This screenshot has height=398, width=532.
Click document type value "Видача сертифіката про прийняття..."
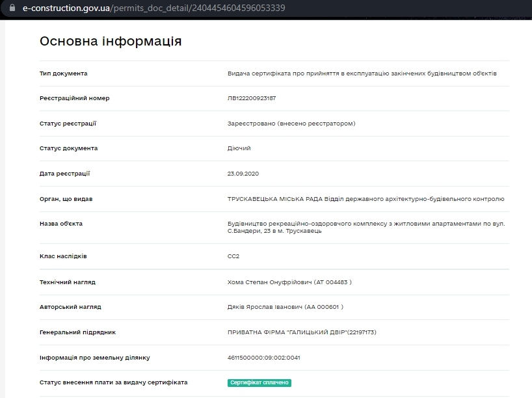click(362, 73)
